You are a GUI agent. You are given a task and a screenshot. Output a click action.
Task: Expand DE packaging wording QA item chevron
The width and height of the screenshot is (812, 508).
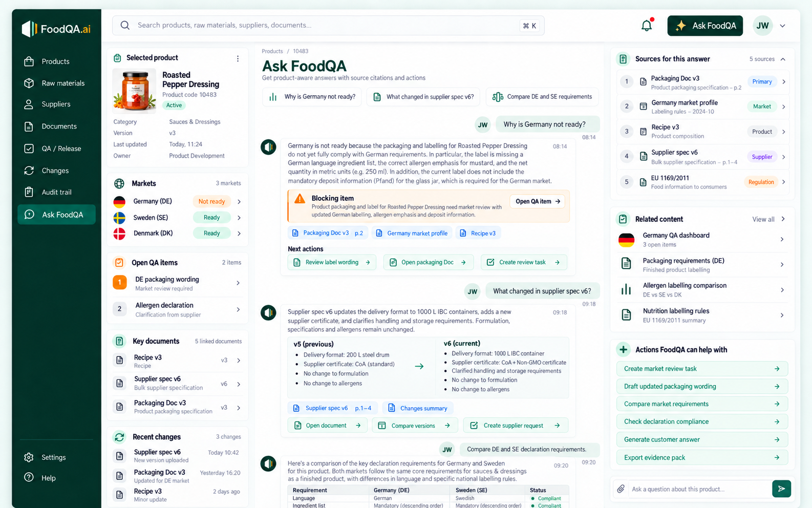point(238,283)
